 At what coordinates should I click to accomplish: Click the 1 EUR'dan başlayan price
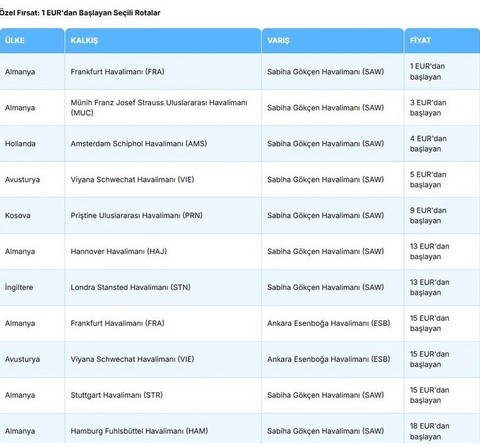[427, 72]
